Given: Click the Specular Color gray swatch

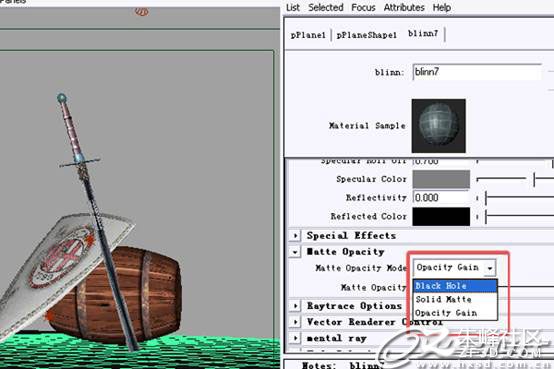Looking at the screenshot, I should (441, 179).
